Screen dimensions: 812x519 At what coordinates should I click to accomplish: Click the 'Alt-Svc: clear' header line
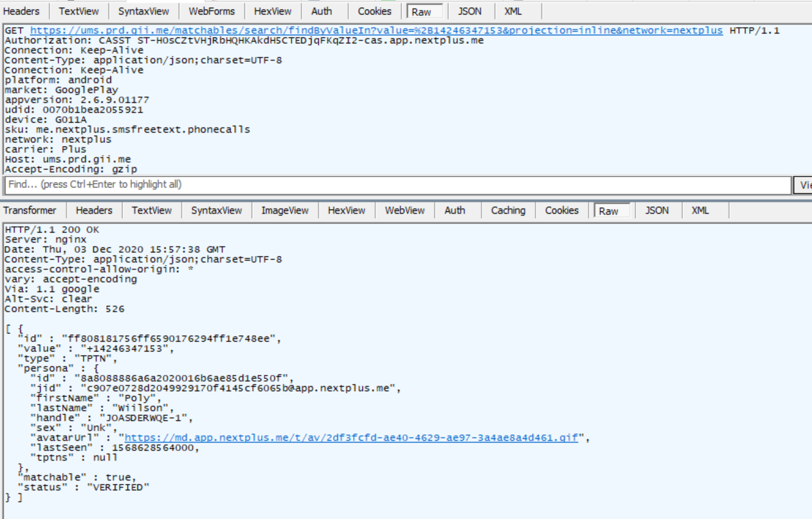49,299
